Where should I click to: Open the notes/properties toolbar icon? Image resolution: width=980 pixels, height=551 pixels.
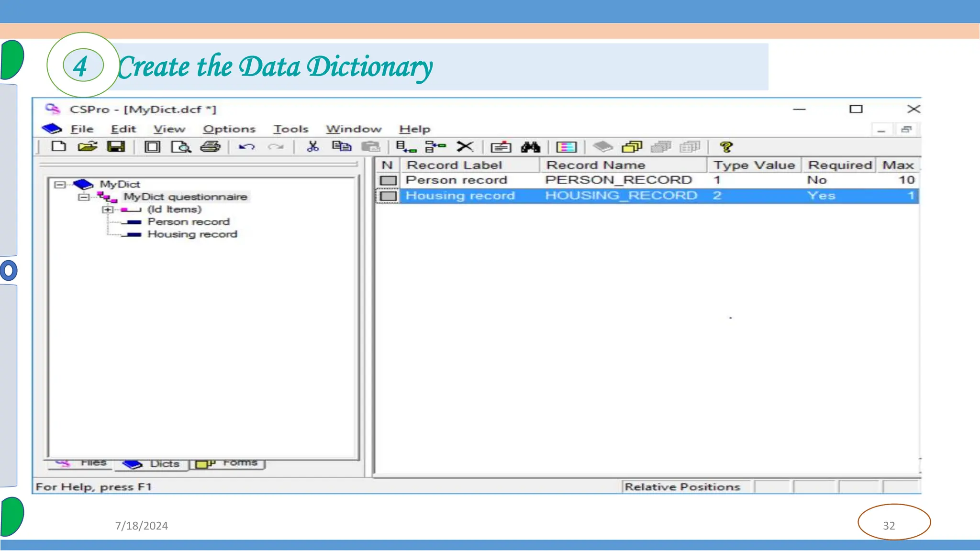(501, 147)
